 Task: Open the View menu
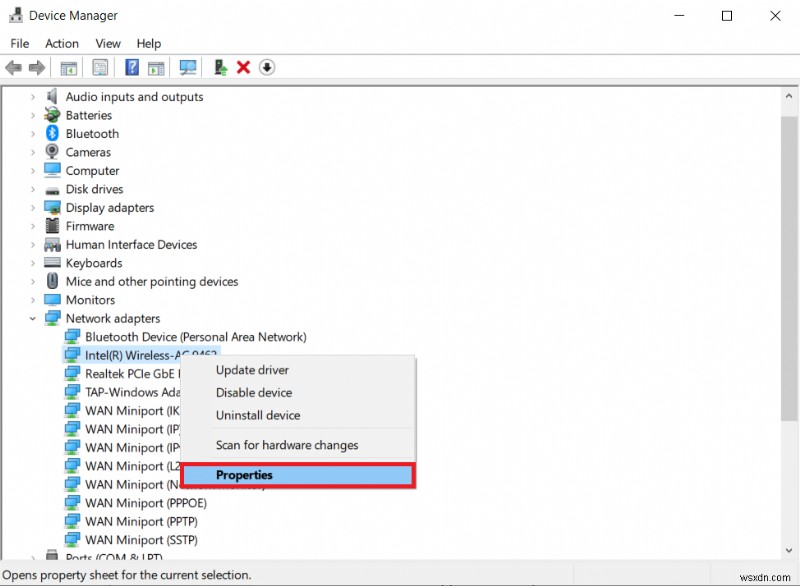click(x=107, y=43)
